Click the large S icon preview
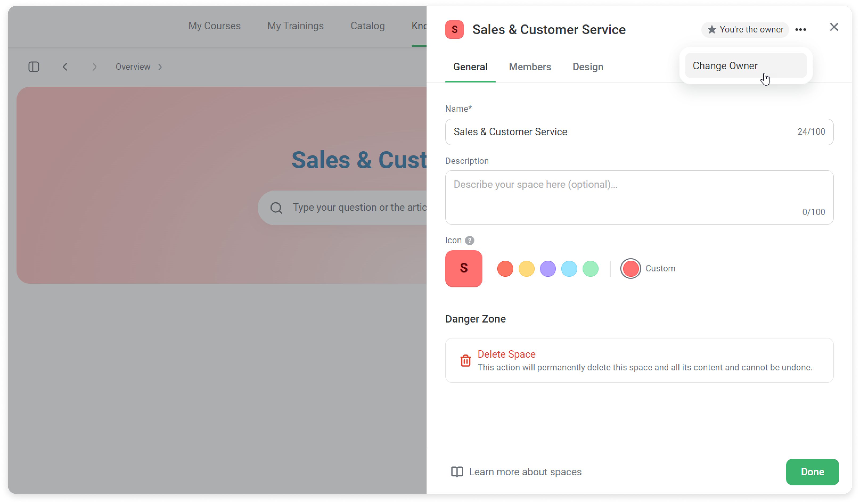The width and height of the screenshot is (860, 504). click(464, 269)
